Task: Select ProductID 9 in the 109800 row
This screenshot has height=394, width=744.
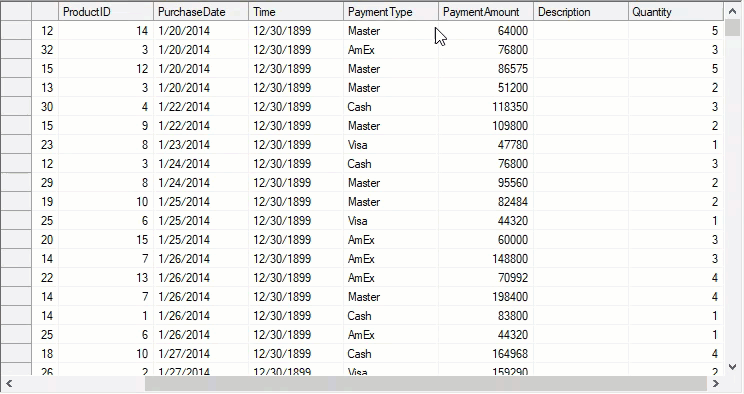Action: 106,126
